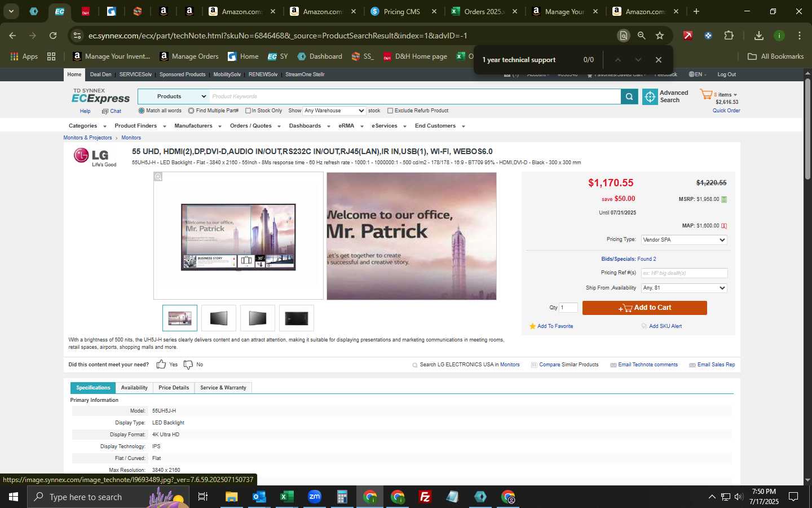
Task: Switch to Pricing CMS browser tab
Action: (403, 11)
